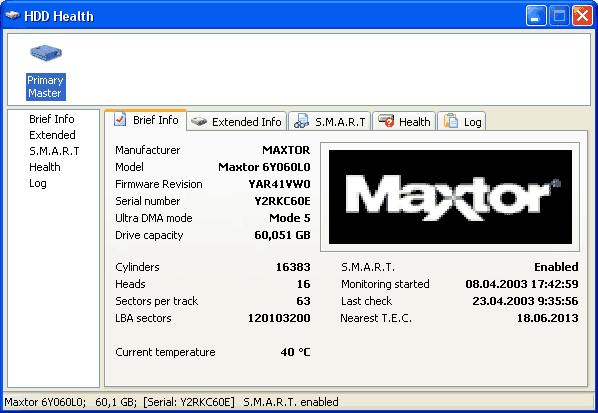Open the Log tab
The width and height of the screenshot is (598, 413).
click(x=462, y=121)
